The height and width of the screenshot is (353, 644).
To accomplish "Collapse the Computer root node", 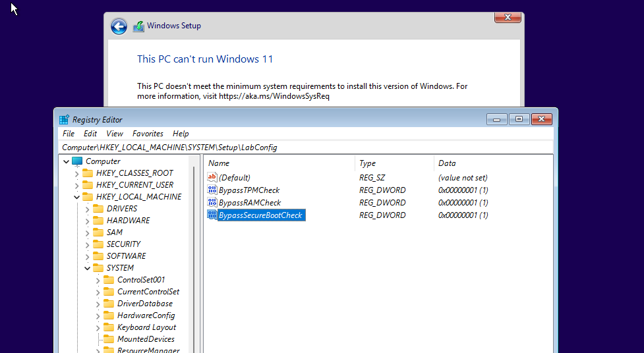I will pos(66,162).
